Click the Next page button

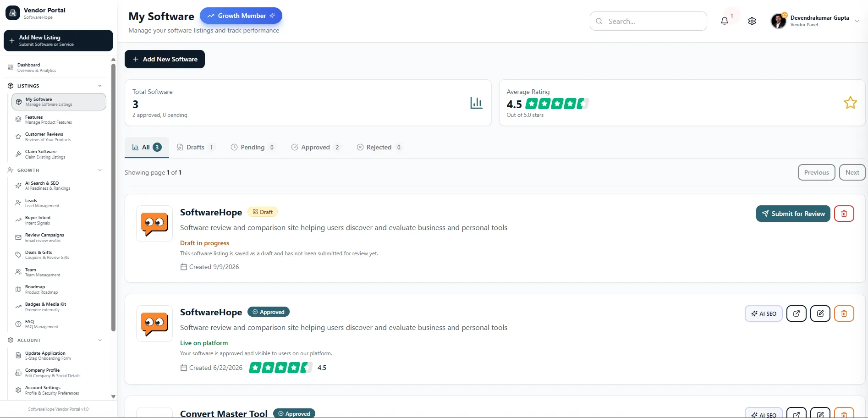pyautogui.click(x=852, y=172)
